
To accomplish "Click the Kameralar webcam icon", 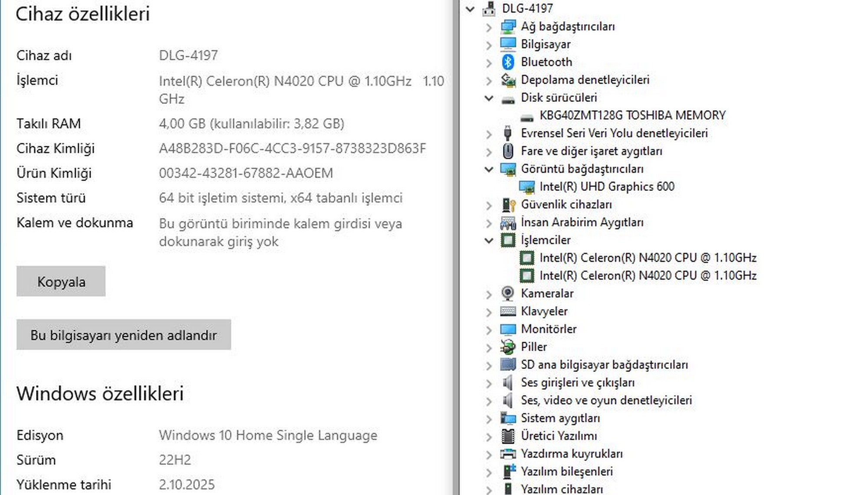I will (508, 293).
